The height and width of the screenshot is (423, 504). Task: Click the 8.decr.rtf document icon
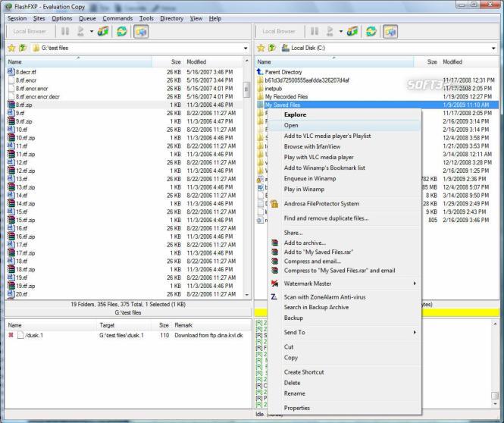pos(11,72)
